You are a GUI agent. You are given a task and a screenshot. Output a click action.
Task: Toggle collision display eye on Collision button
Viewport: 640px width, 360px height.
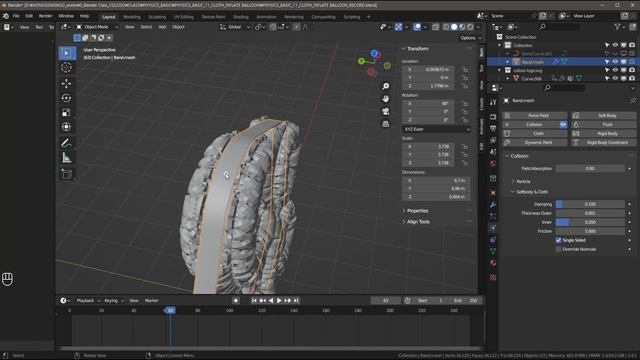point(563,124)
